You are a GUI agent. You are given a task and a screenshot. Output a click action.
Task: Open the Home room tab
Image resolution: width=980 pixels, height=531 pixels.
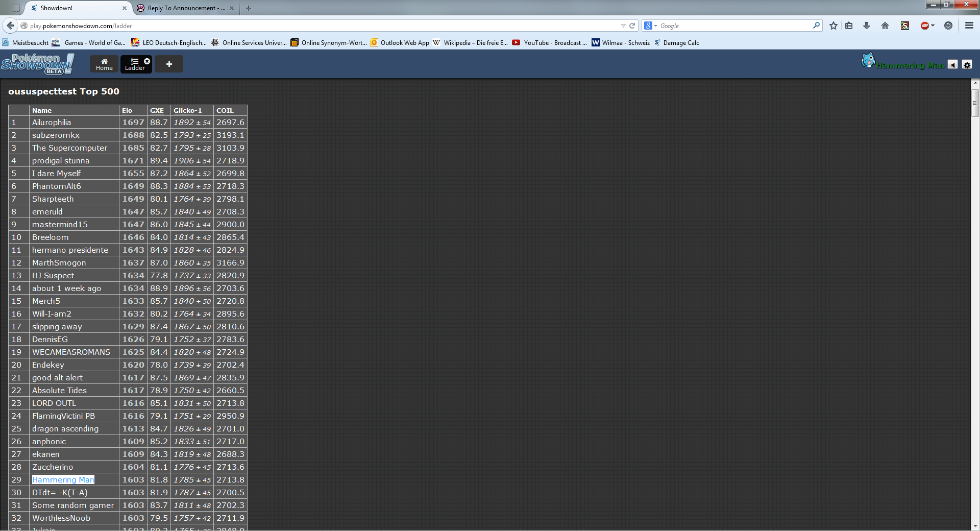[104, 64]
